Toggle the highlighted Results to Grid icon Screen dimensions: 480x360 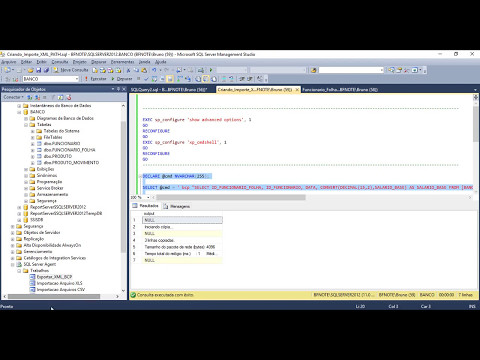click(206, 79)
